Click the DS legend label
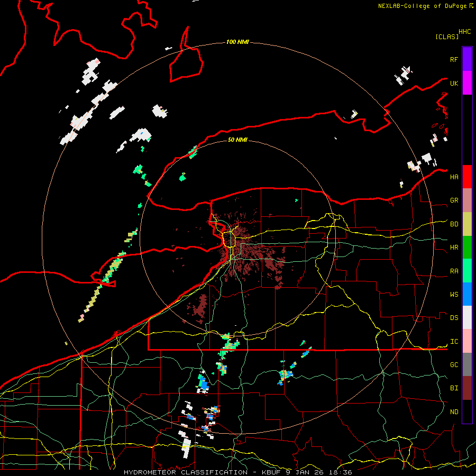The width and height of the screenshot is (476, 476). click(x=454, y=318)
